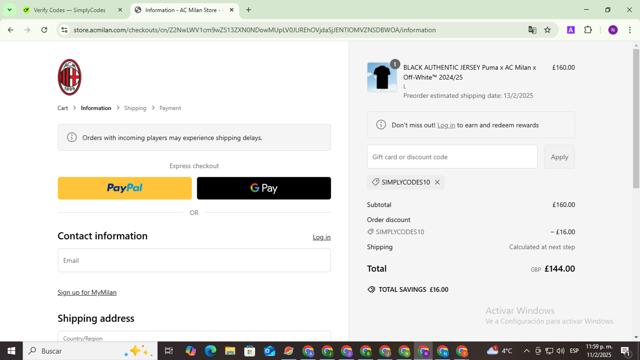Pay with PayPal express checkout
The height and width of the screenshot is (360, 640).
pyautogui.click(x=124, y=188)
